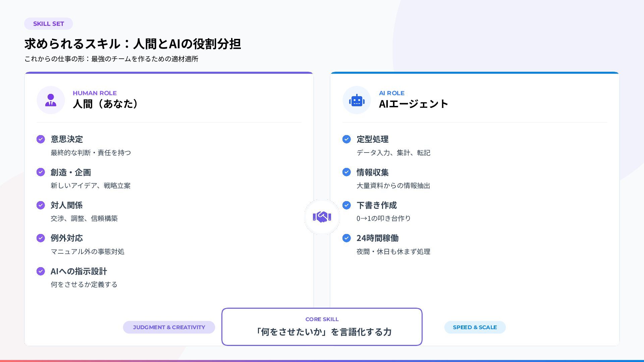Click checkmark icon beside 意思決定
The height and width of the screenshot is (362, 644).
pyautogui.click(x=41, y=139)
